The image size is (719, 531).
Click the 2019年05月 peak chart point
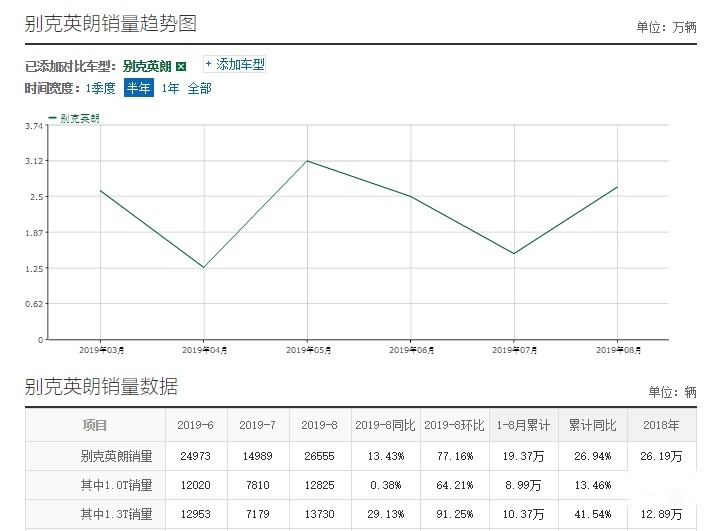tap(307, 160)
